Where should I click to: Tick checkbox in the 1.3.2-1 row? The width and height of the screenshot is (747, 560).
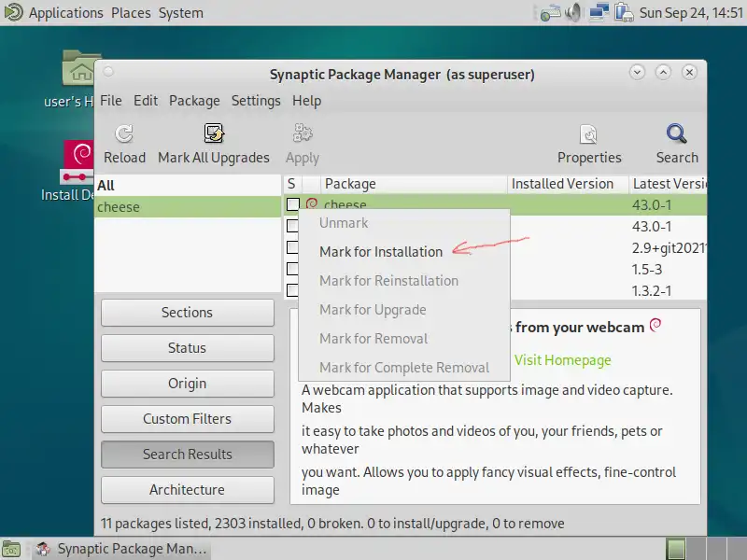pyautogui.click(x=293, y=290)
